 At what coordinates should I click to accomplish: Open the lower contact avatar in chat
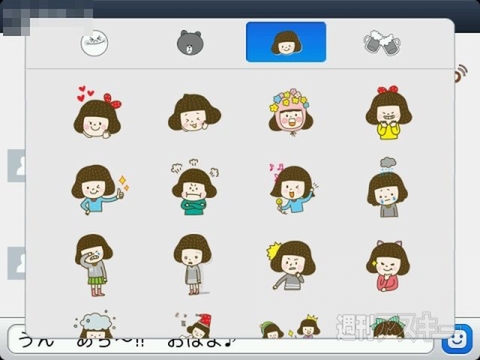tap(17, 263)
